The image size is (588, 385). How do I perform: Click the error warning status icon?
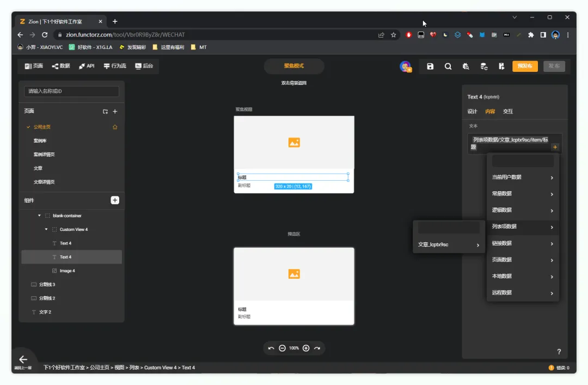click(551, 368)
